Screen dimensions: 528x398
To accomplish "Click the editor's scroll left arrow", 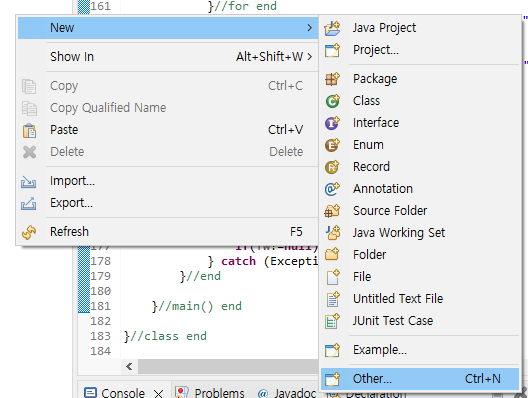I will coord(129,366).
